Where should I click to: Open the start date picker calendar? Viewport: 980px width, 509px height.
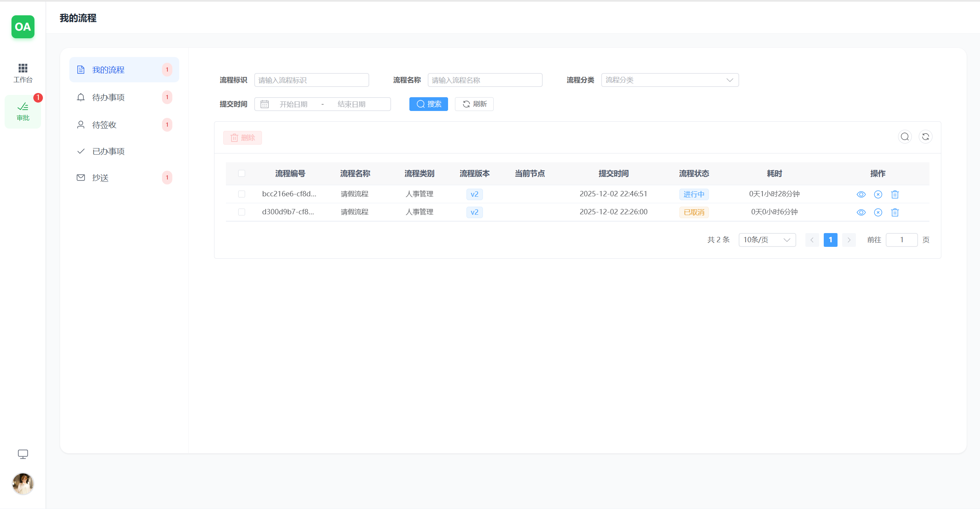tap(294, 104)
